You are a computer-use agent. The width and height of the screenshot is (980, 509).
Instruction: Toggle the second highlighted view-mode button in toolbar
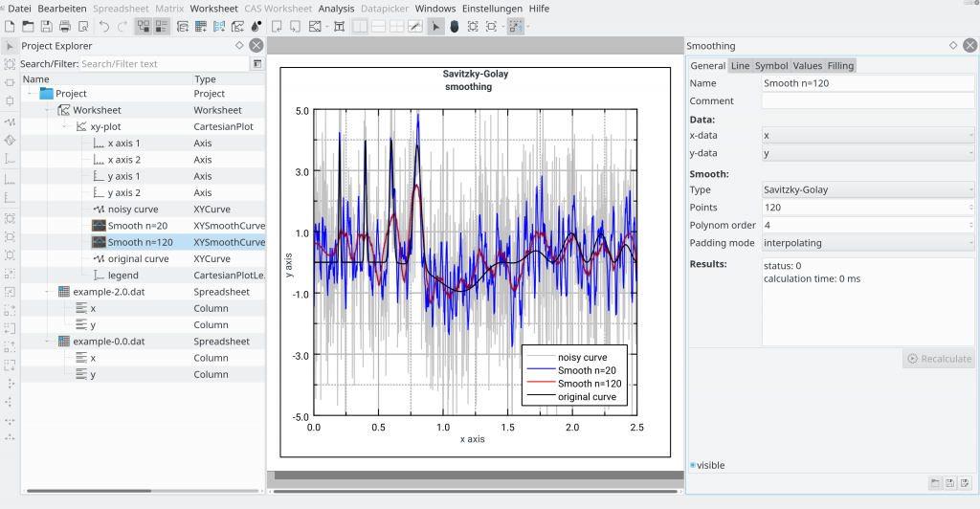(x=162, y=26)
